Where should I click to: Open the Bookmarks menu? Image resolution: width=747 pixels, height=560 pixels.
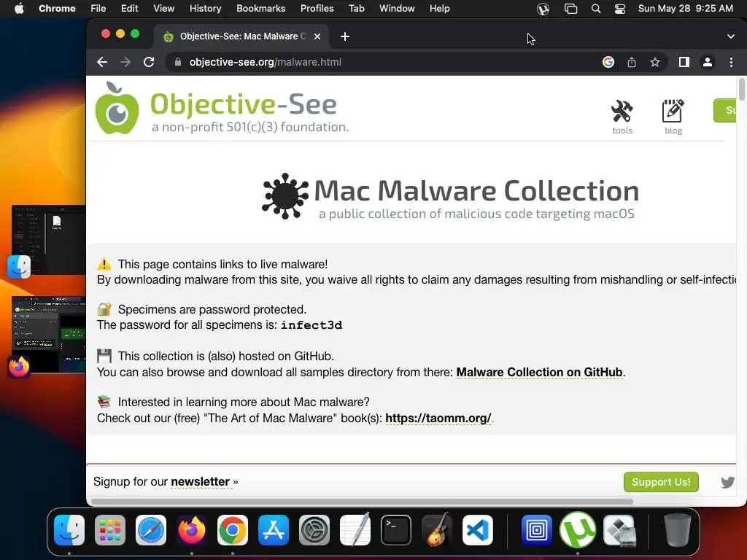click(260, 8)
